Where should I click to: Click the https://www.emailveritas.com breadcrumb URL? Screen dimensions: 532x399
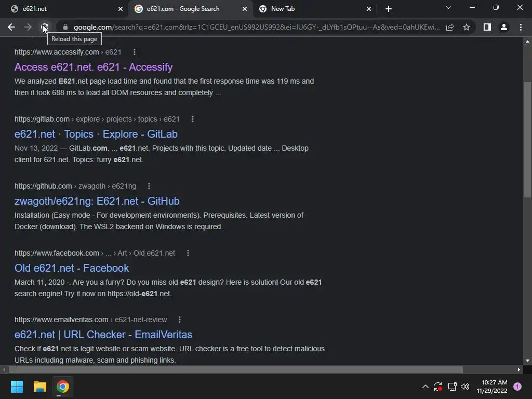61,320
